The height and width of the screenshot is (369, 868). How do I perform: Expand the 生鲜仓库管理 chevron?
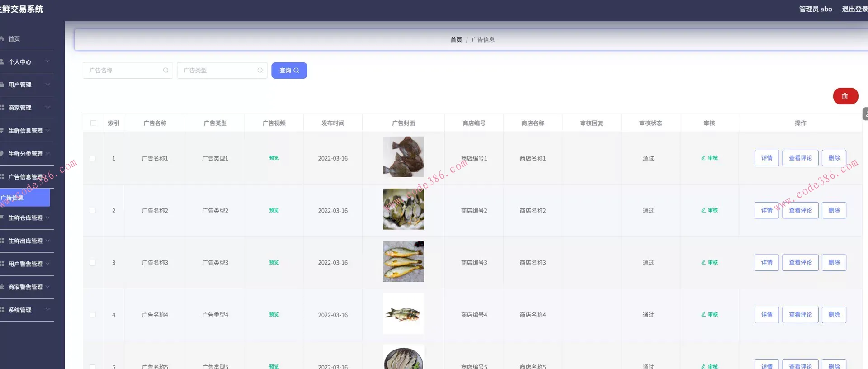[47, 218]
